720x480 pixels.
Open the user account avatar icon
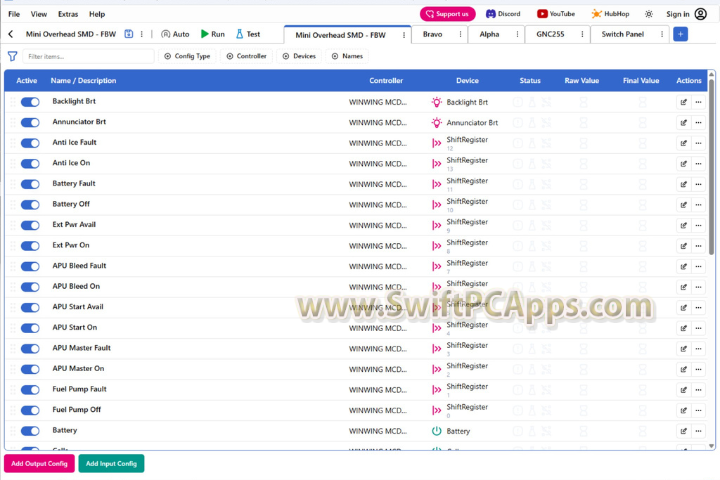pos(701,14)
